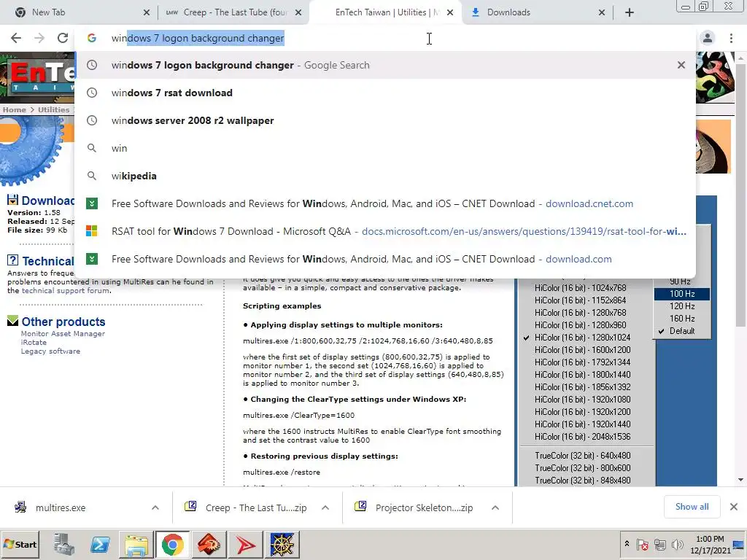Choose the 'win' search suggestion

coord(385,148)
